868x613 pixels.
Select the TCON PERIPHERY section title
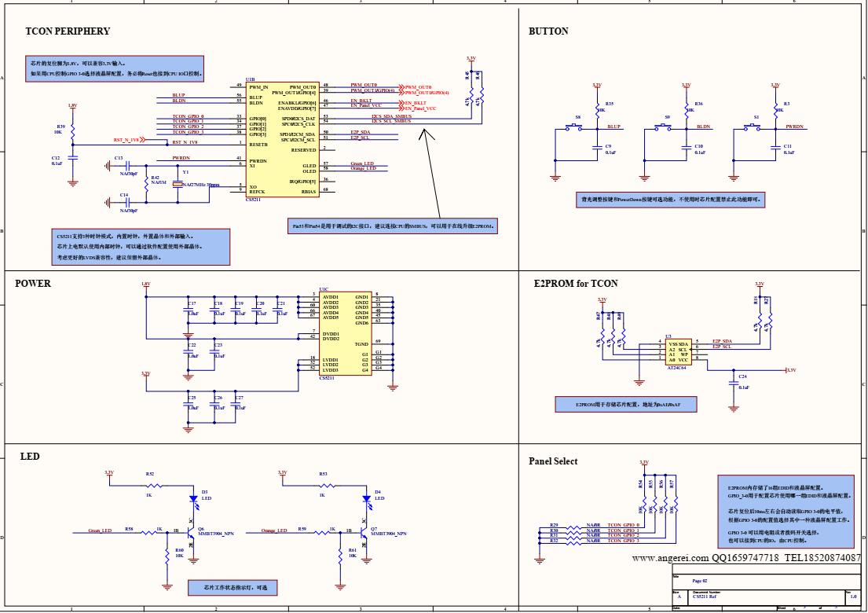(68, 31)
